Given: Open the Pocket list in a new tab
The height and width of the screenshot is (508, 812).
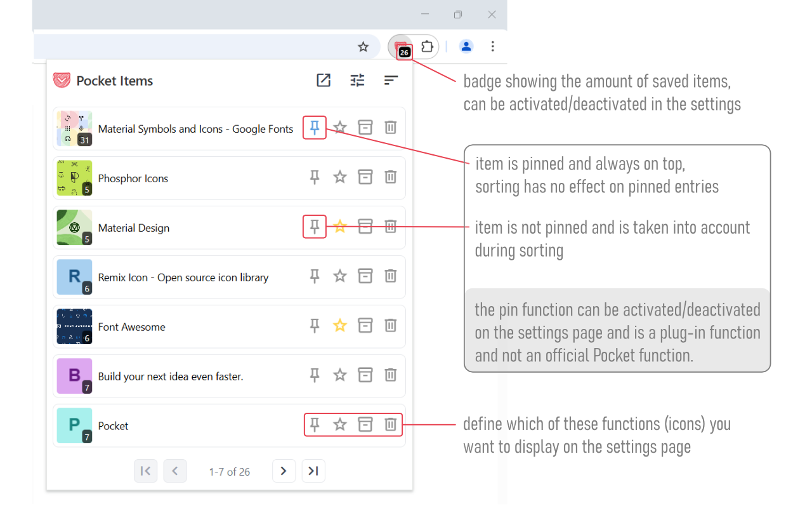Looking at the screenshot, I should click(x=324, y=81).
